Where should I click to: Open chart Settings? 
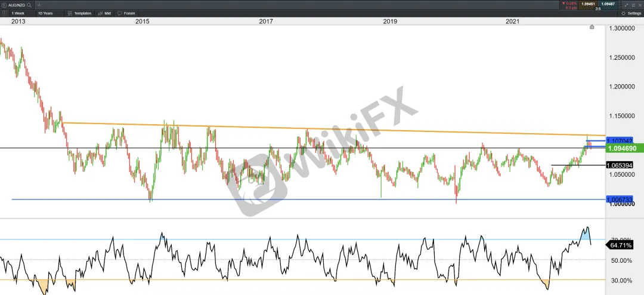tap(631, 13)
